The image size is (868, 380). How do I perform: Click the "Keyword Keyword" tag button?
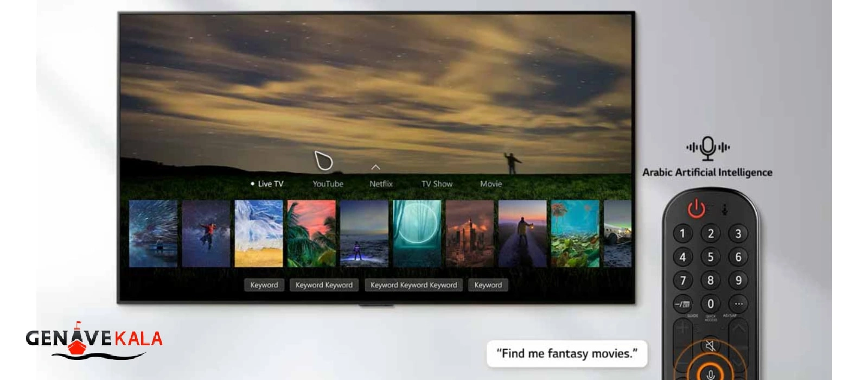324,285
